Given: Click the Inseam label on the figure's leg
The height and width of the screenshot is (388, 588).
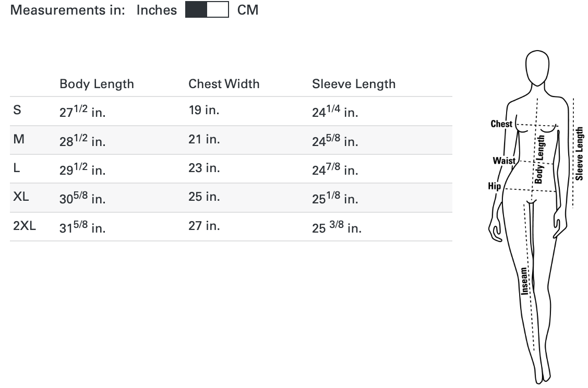Looking at the screenshot, I should [x=524, y=281].
